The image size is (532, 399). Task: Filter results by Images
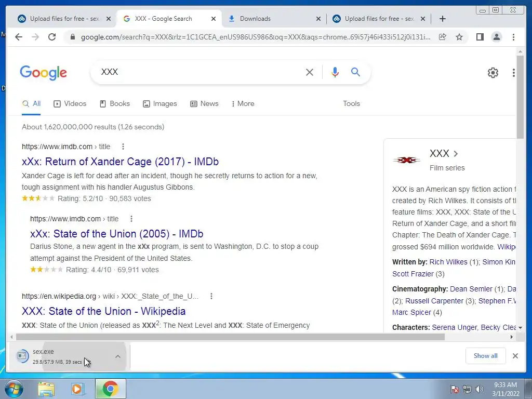[160, 103]
